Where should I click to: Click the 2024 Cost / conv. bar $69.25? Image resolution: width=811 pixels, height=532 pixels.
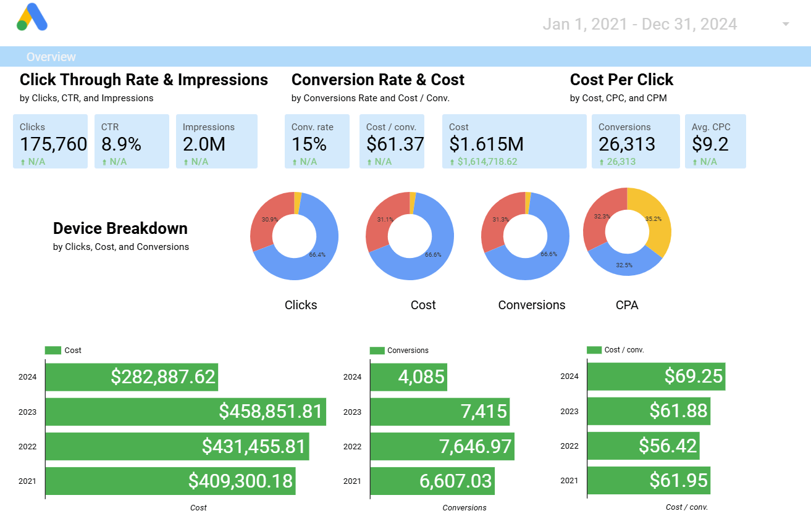[655, 376]
